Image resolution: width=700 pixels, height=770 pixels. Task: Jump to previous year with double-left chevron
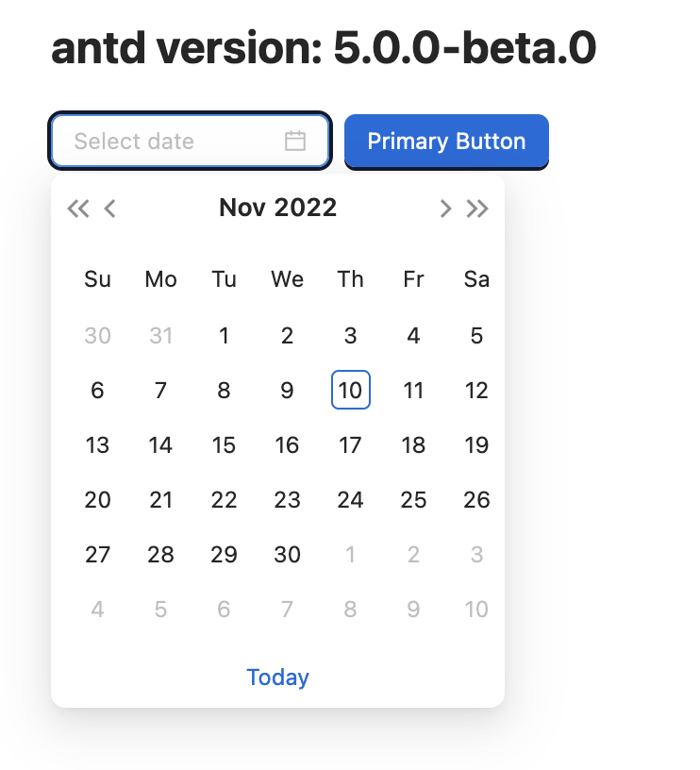click(78, 208)
